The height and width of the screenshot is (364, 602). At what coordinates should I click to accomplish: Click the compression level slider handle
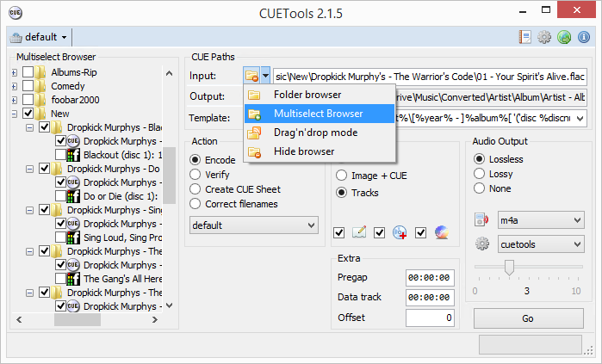(x=509, y=268)
